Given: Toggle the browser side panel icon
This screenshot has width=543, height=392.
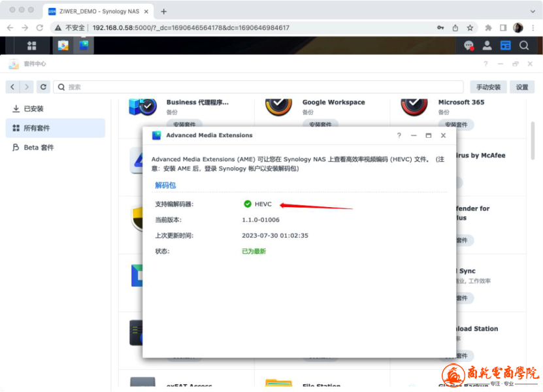Looking at the screenshot, I should point(503,27).
